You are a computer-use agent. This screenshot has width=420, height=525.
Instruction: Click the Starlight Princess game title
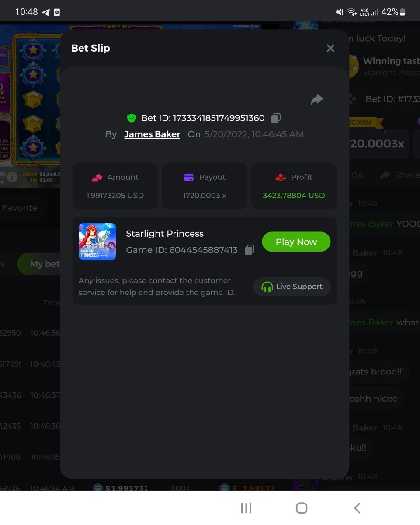pos(165,234)
